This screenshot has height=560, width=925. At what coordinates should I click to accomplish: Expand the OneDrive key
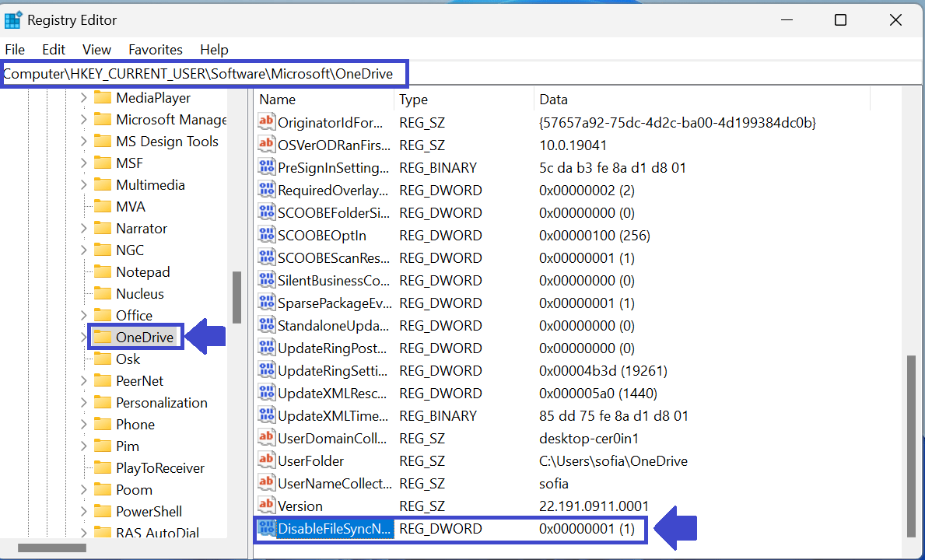coord(83,338)
